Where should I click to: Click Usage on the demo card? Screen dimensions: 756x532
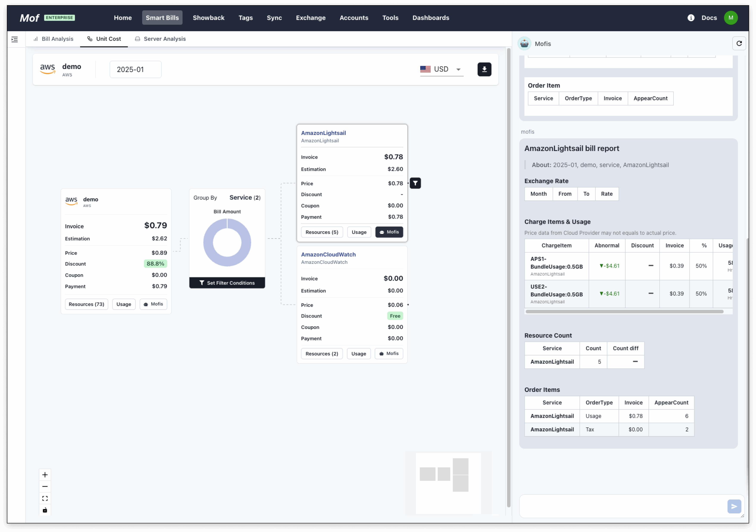coord(124,304)
